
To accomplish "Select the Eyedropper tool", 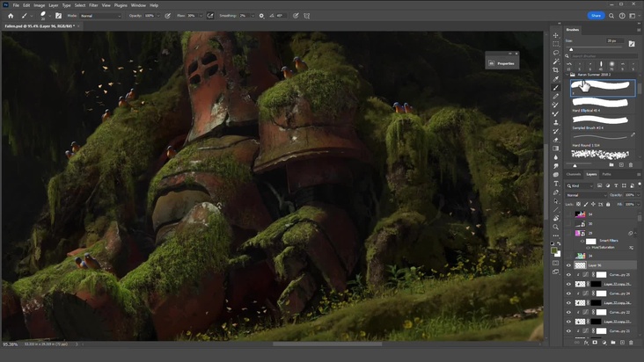I will [556, 79].
